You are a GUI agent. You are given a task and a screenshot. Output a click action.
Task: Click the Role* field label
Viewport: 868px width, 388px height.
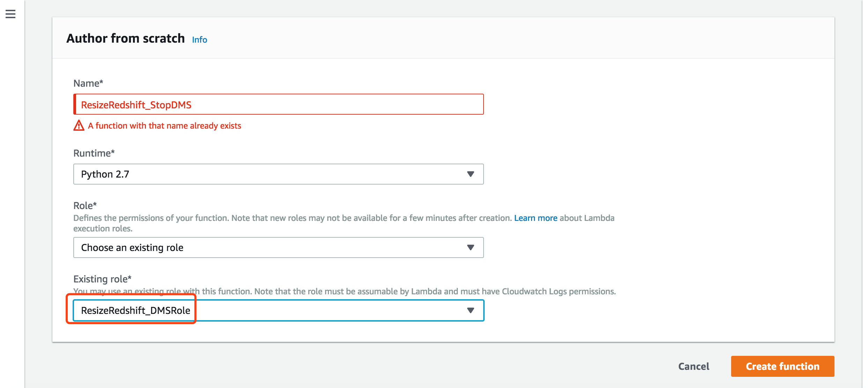85,206
